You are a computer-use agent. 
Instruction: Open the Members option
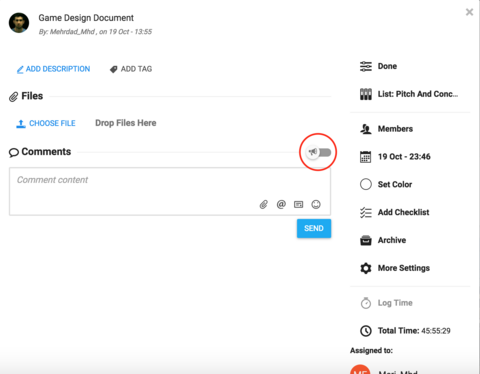[x=386, y=129]
